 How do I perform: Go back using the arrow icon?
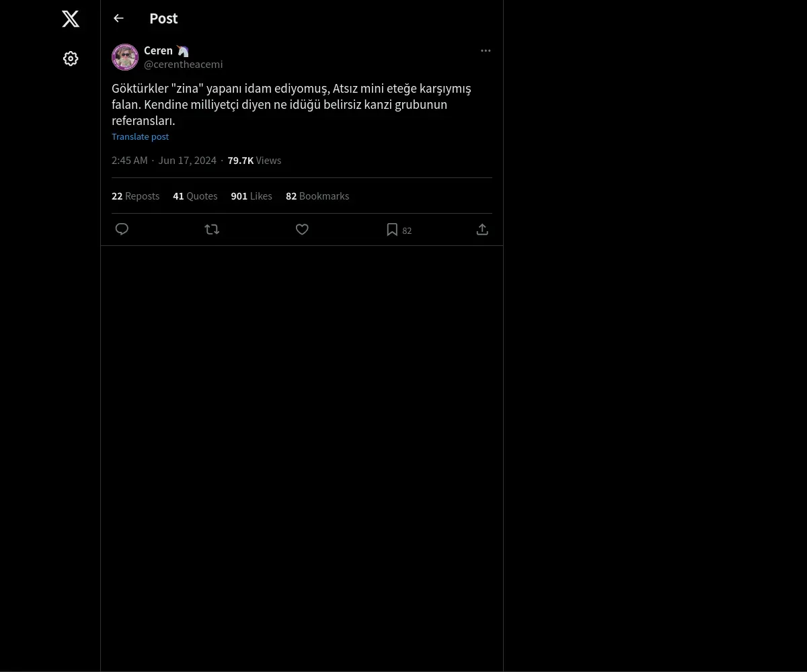point(118,18)
